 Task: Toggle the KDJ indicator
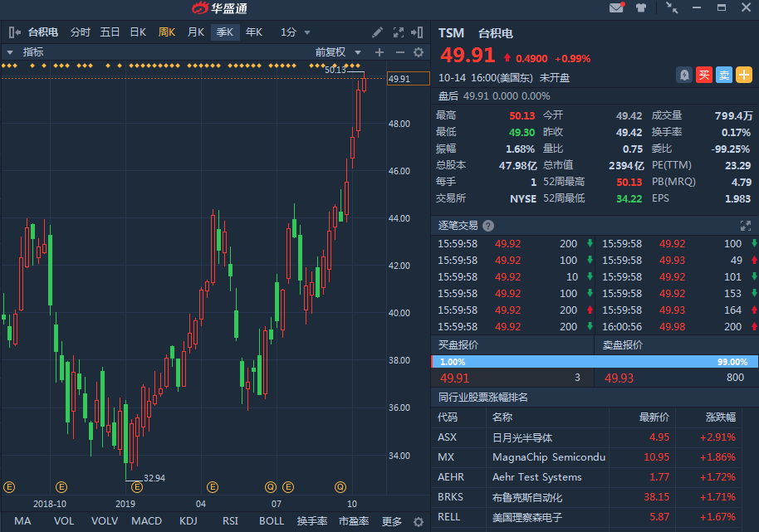coord(189,521)
